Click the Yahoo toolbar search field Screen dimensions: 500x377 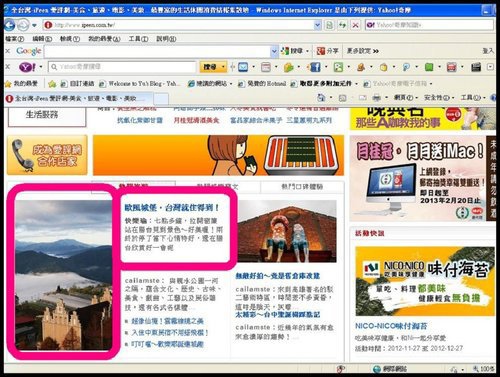(x=122, y=67)
